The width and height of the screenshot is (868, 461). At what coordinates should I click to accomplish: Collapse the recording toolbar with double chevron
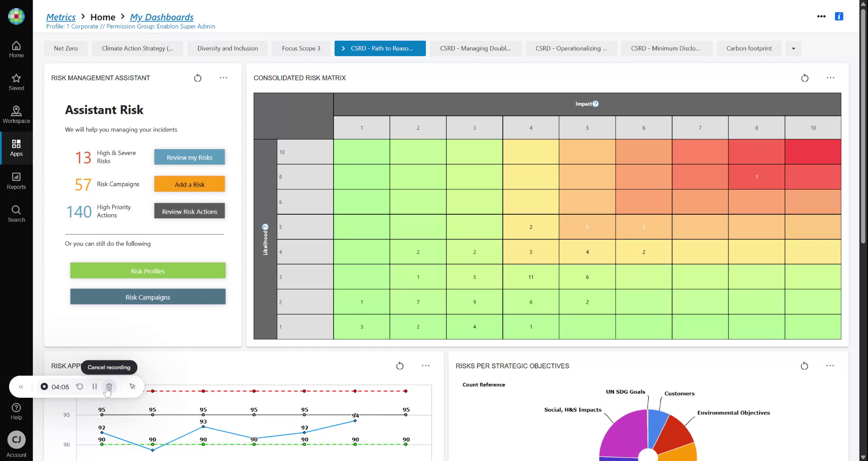[21, 387]
